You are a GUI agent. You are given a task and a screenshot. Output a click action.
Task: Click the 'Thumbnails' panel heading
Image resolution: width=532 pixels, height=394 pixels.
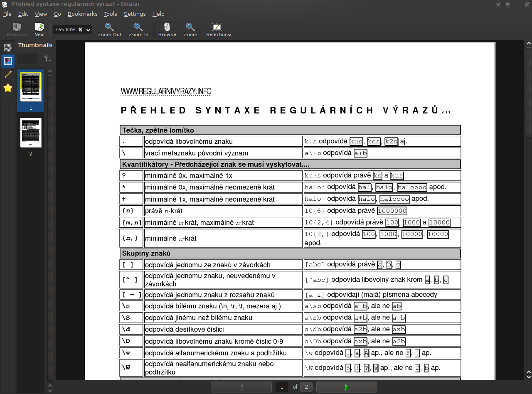(35, 45)
